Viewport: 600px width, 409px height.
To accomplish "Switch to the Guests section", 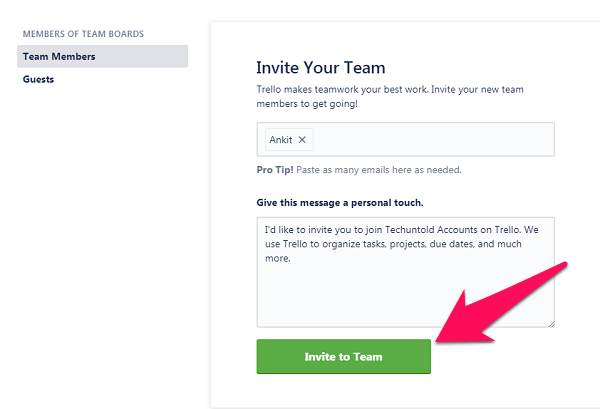I will click(38, 79).
